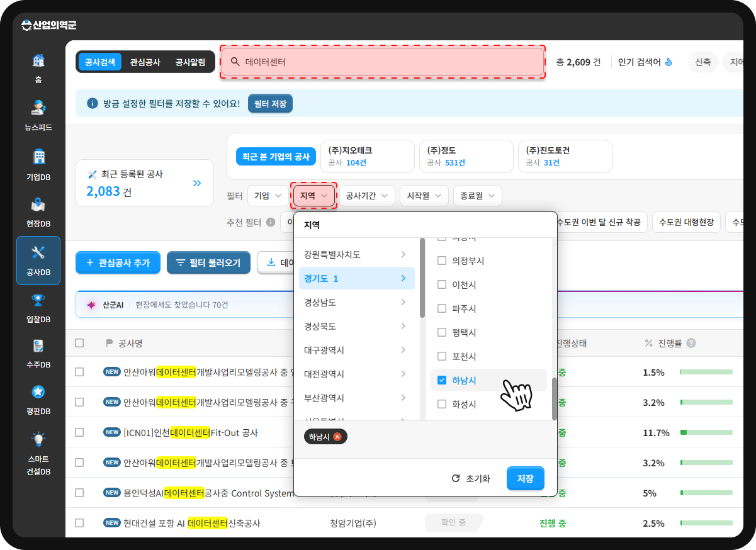756x550 pixels.
Task: Expand 부산광역시 region
Action: [356, 398]
